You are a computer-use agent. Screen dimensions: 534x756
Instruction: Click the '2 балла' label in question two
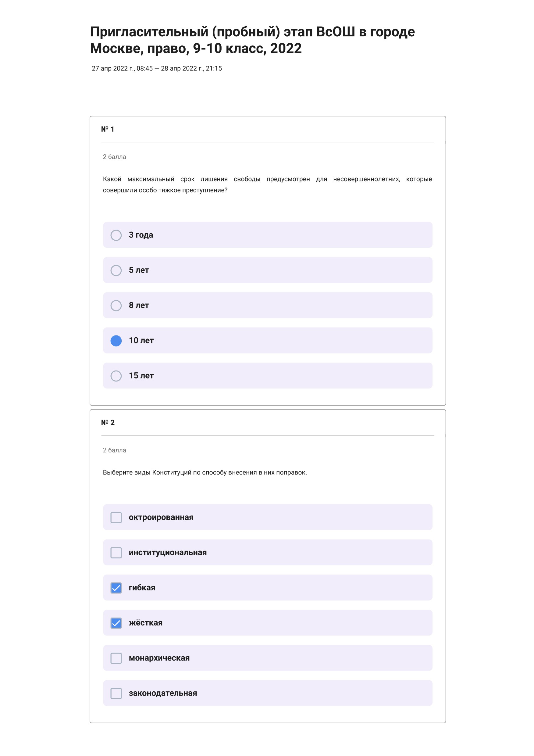click(114, 450)
